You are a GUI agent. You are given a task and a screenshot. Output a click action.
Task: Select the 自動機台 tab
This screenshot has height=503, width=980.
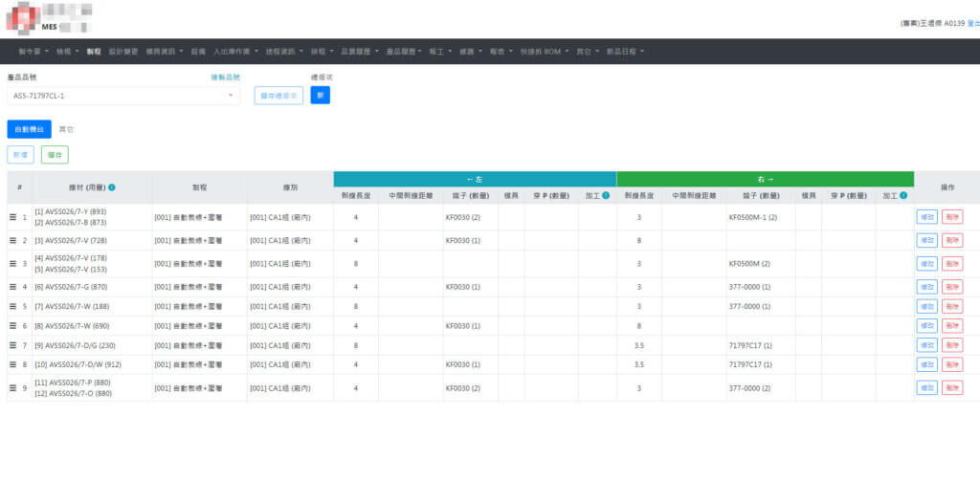tap(29, 128)
